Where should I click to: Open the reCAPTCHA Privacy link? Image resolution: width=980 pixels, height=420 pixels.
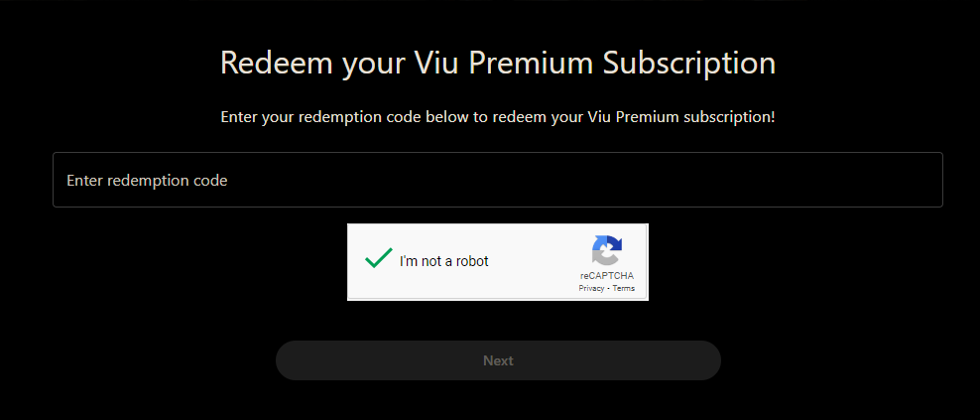[x=591, y=289]
